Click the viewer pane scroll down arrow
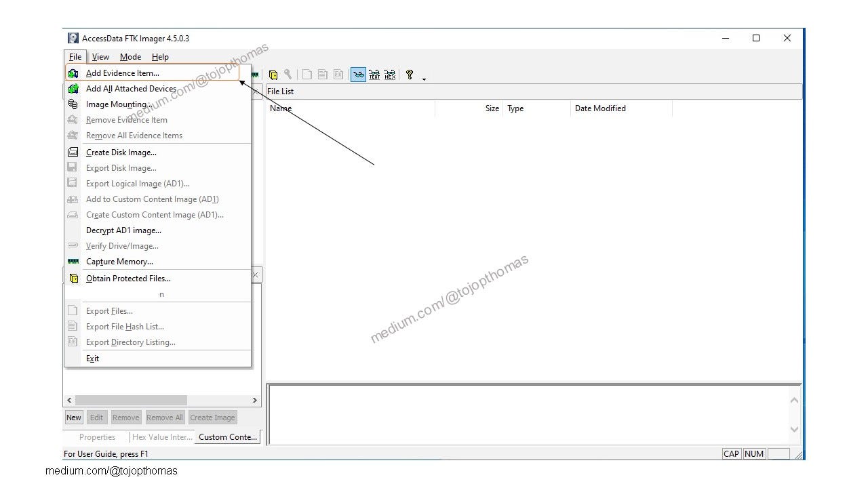Viewport: 868px width, 488px height. click(794, 429)
